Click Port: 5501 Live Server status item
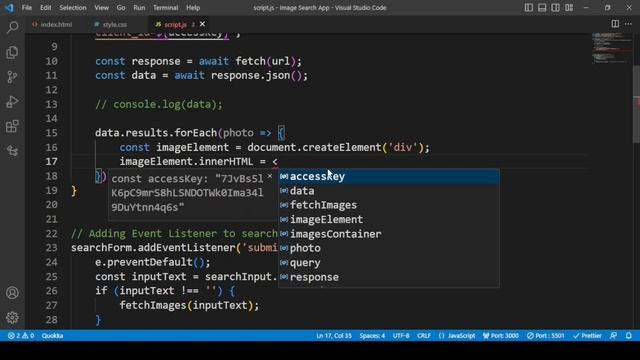Viewport: 640px width, 360px height. coord(545,336)
